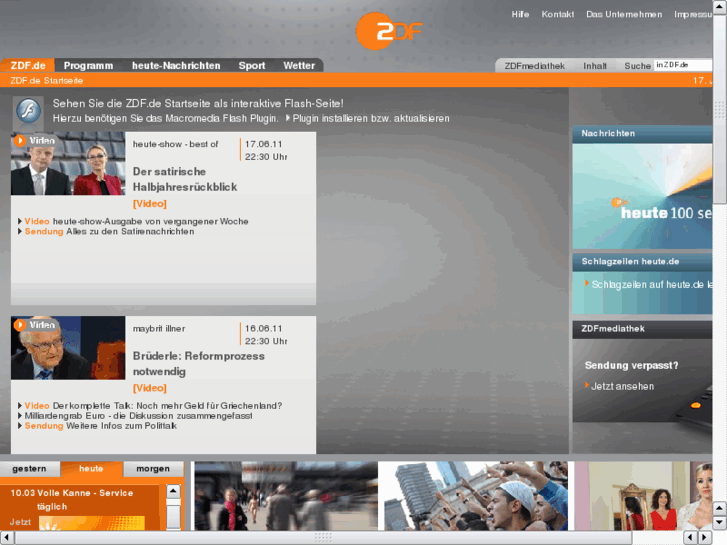
Task: Open Schlagzeilen auf heute.de link
Action: coord(651,285)
